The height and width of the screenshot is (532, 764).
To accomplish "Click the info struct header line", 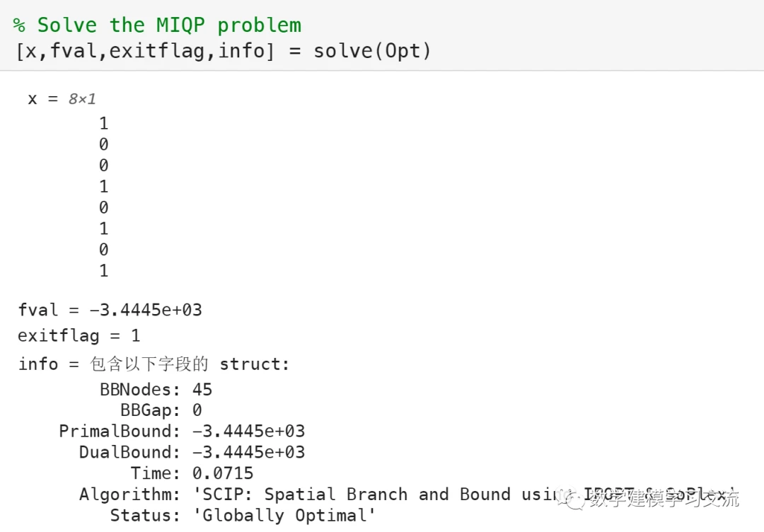I will (154, 364).
